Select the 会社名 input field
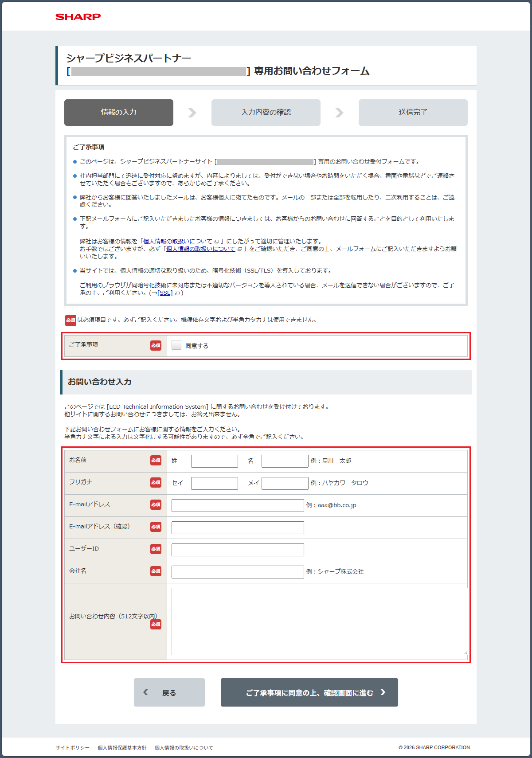Viewport: 532px width, 758px height. tap(238, 572)
